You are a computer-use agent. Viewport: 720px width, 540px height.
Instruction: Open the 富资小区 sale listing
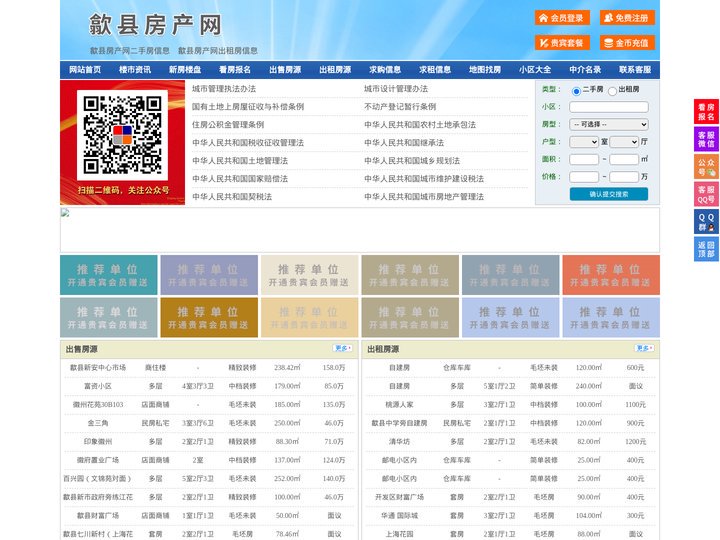tap(98, 386)
